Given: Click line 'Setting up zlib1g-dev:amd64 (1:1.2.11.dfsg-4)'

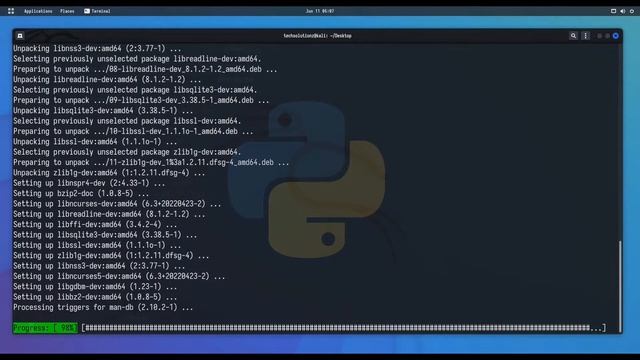Looking at the screenshot, I should [111, 256].
